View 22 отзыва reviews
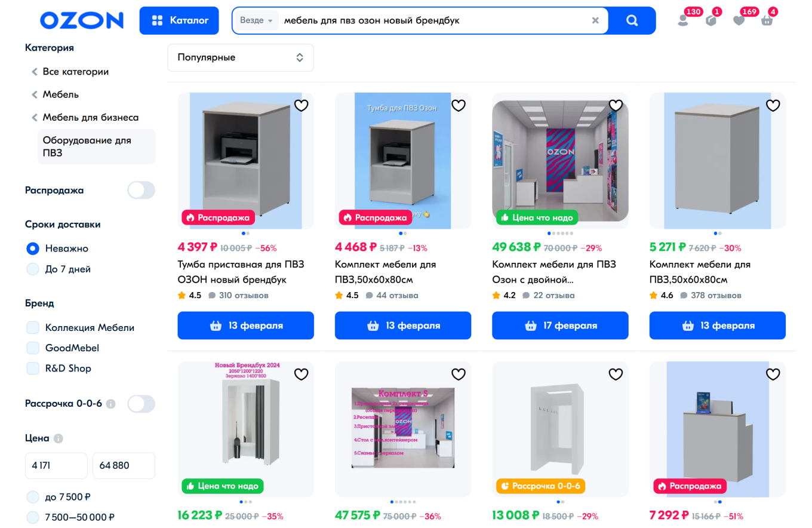812x528 pixels. tap(549, 295)
